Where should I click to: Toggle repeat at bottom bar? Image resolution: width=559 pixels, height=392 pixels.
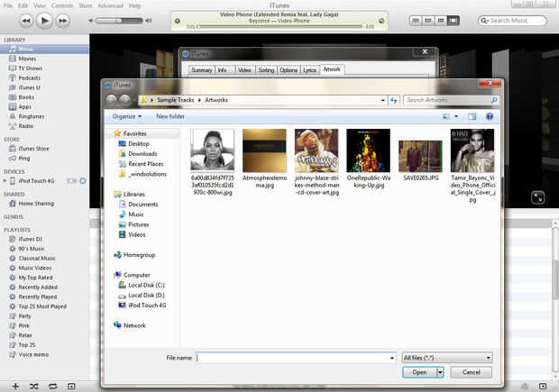pos(53,386)
